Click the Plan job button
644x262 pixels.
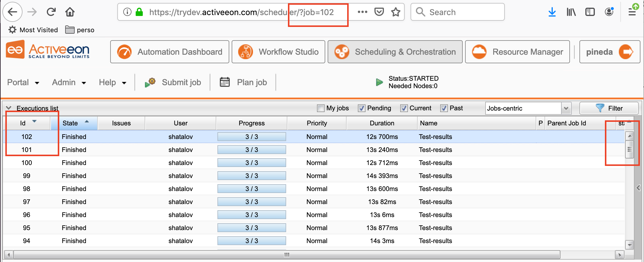point(243,82)
